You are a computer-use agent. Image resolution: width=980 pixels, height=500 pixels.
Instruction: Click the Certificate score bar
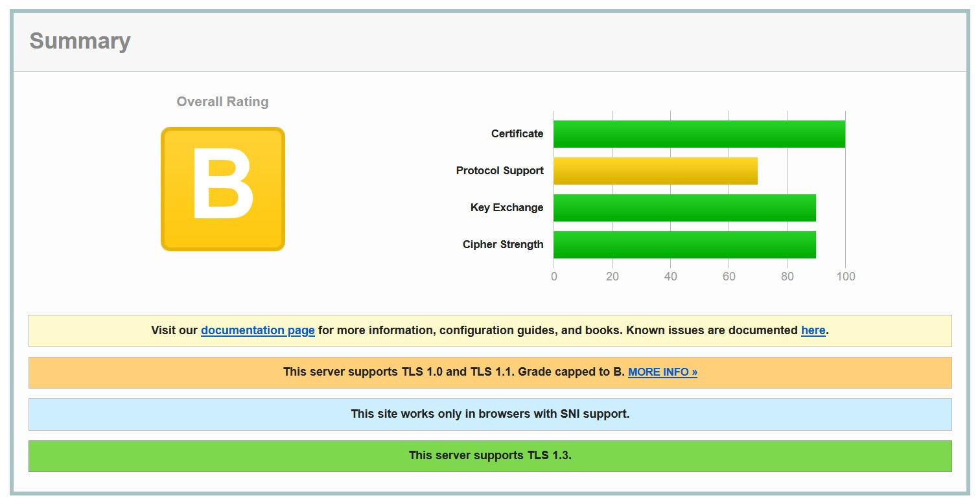tap(699, 134)
